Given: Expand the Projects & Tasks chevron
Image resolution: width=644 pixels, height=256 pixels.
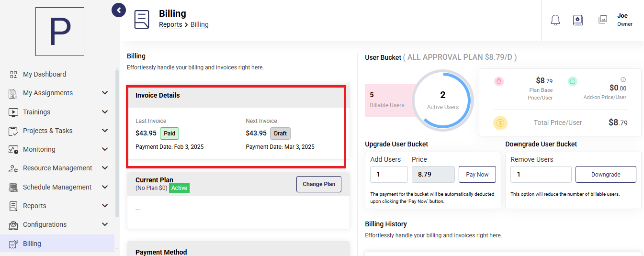Looking at the screenshot, I should click(105, 131).
